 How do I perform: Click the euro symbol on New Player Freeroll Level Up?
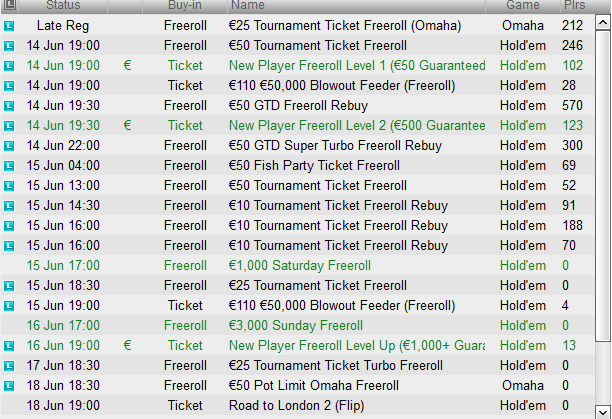point(127,345)
